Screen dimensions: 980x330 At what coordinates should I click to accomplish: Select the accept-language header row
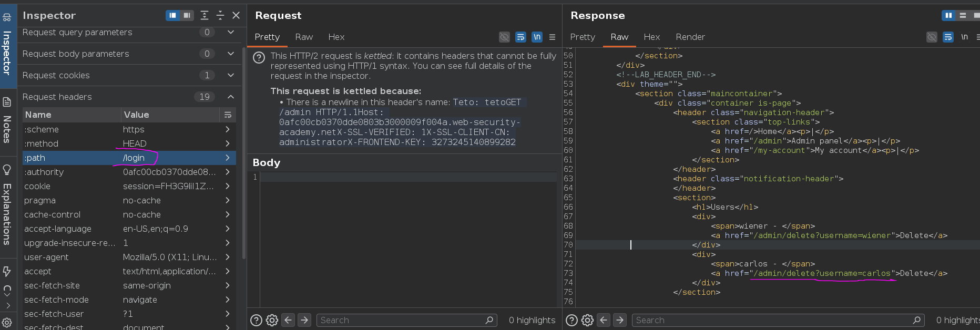point(129,229)
